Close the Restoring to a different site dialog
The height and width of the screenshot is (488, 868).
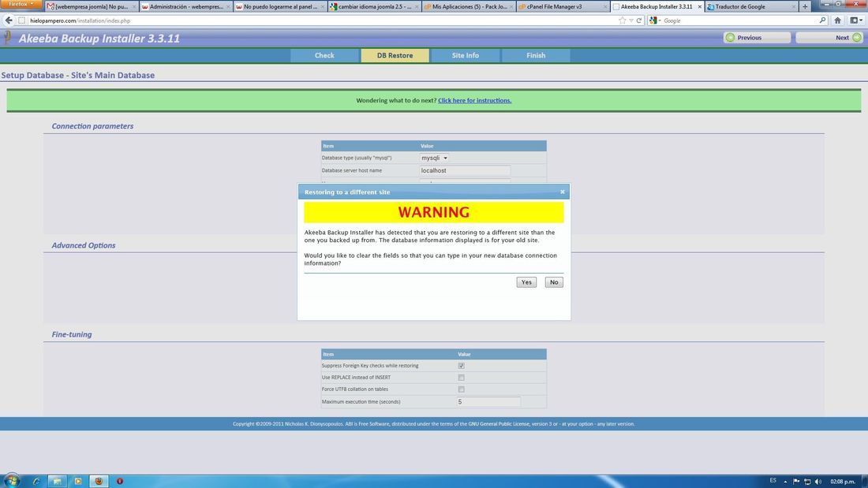(x=563, y=192)
